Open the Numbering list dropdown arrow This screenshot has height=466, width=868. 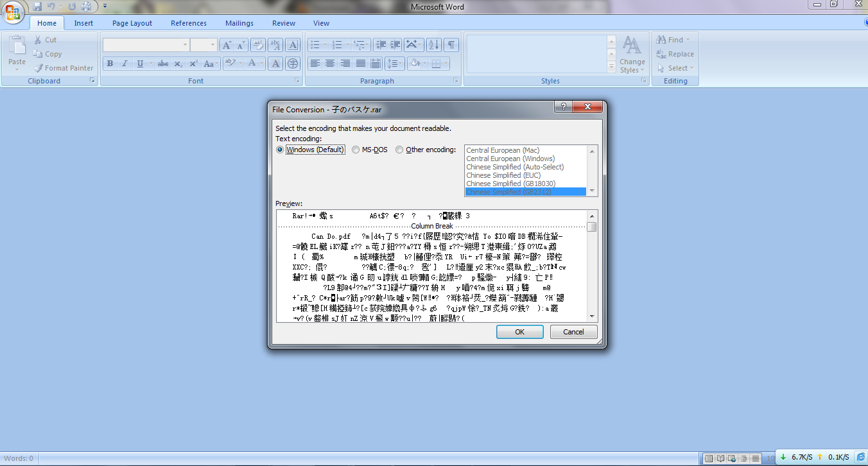(x=347, y=45)
